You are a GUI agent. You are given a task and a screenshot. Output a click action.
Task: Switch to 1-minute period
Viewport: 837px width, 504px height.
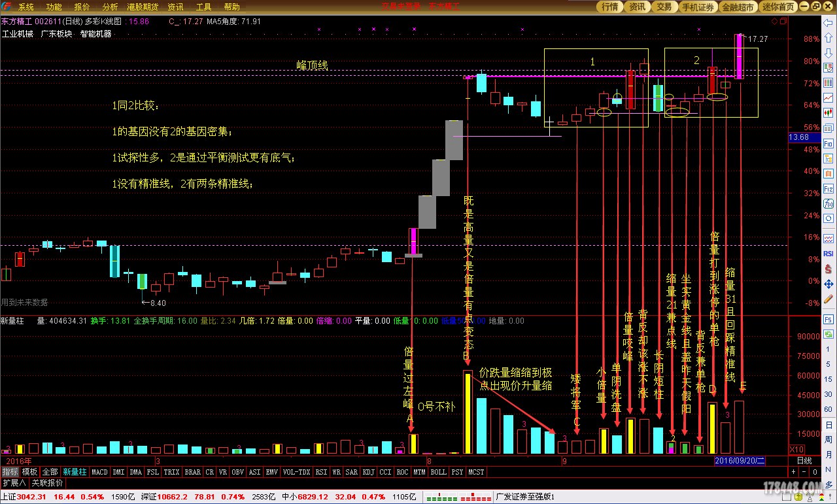tap(828, 349)
